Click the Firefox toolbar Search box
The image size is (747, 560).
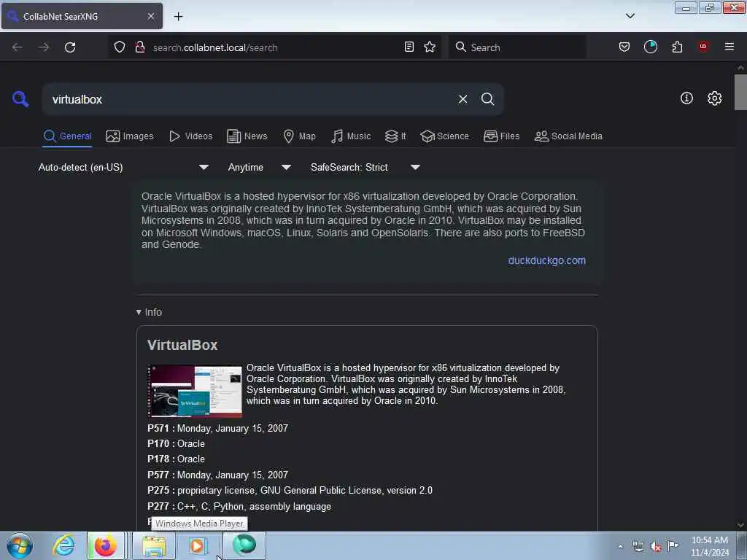tap(517, 47)
